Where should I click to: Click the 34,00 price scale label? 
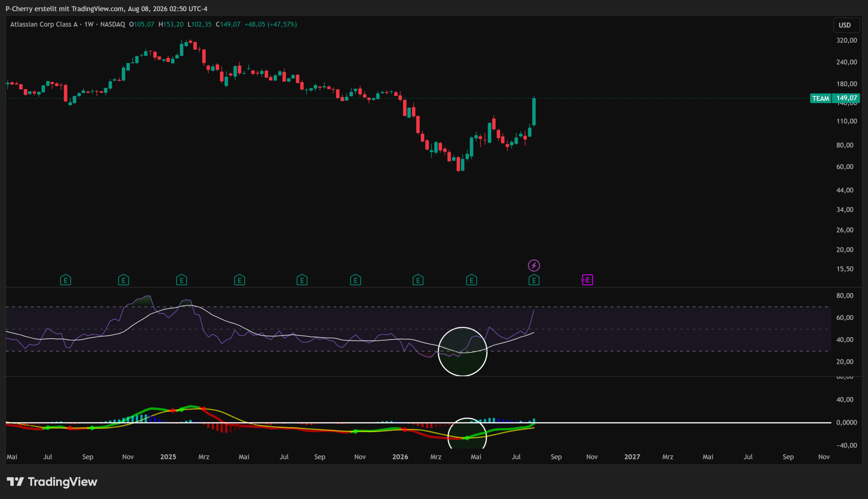click(845, 210)
